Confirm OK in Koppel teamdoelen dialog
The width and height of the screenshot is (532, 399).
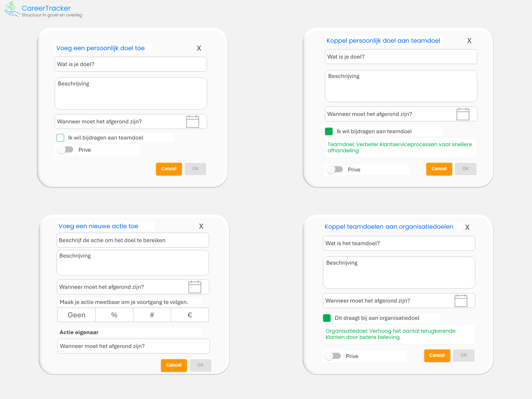click(x=464, y=356)
